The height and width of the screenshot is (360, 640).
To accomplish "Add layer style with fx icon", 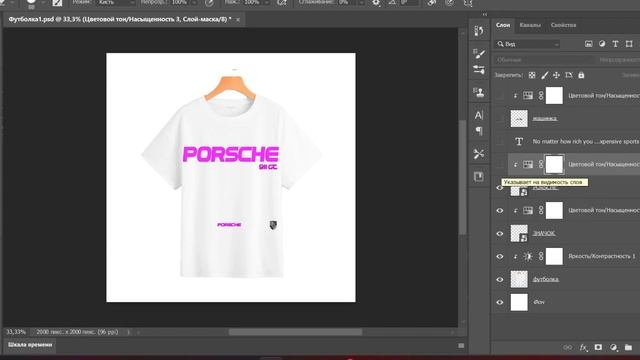I will [583, 347].
